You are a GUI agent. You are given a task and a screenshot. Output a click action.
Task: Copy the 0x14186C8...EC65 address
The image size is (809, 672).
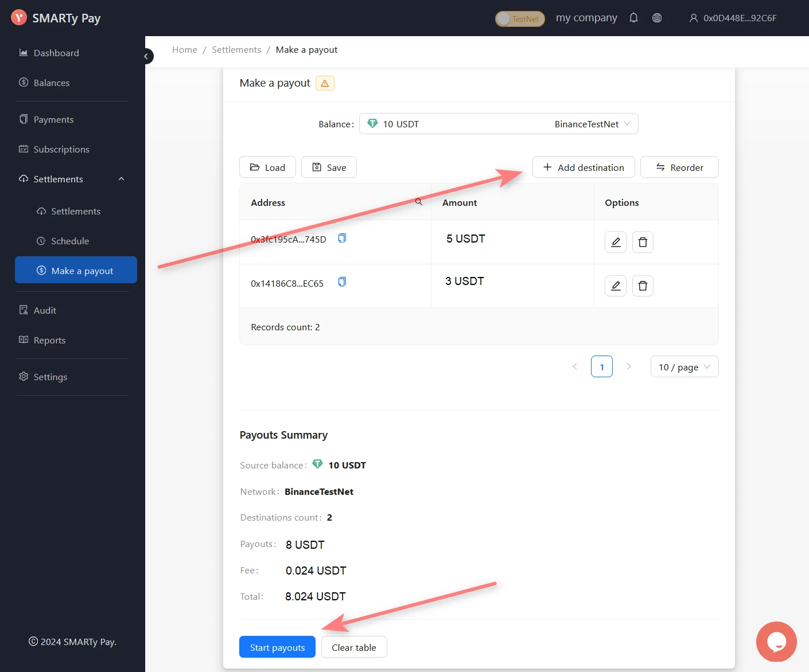point(342,282)
